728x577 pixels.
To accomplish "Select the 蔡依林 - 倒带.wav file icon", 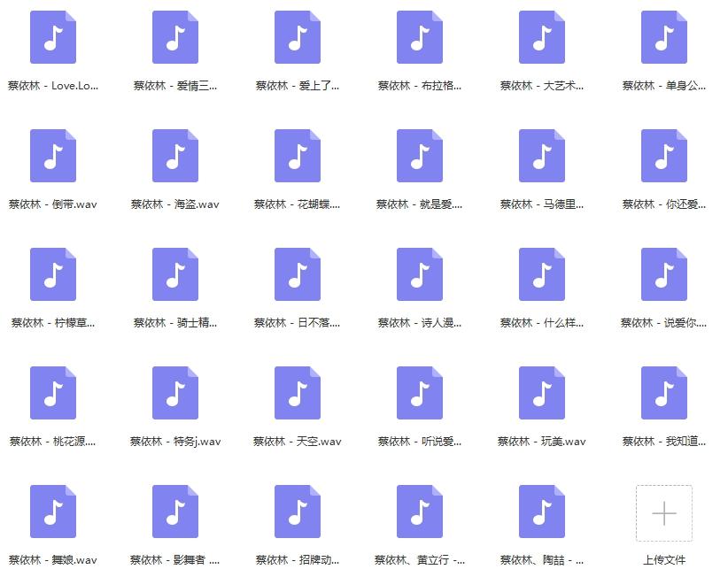I will tap(53, 156).
